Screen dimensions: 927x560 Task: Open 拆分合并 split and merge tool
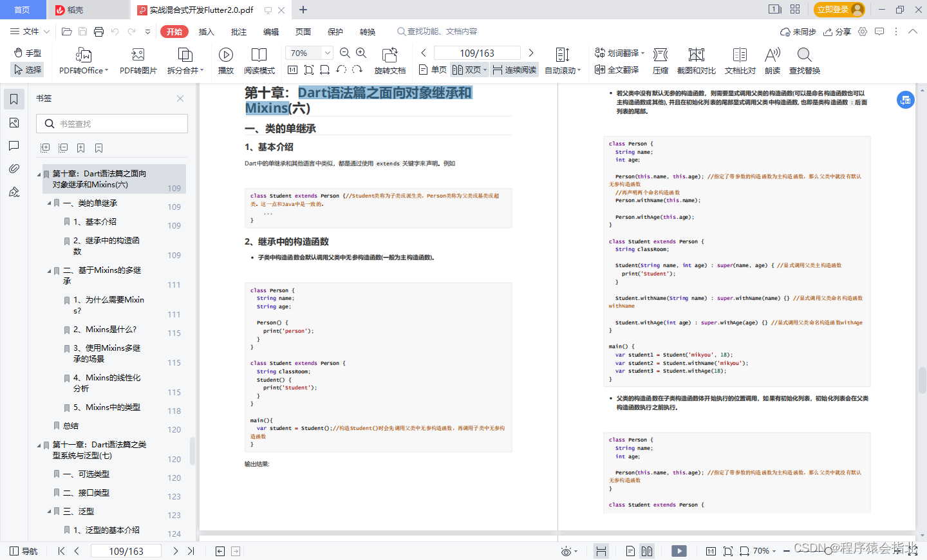tap(185, 62)
